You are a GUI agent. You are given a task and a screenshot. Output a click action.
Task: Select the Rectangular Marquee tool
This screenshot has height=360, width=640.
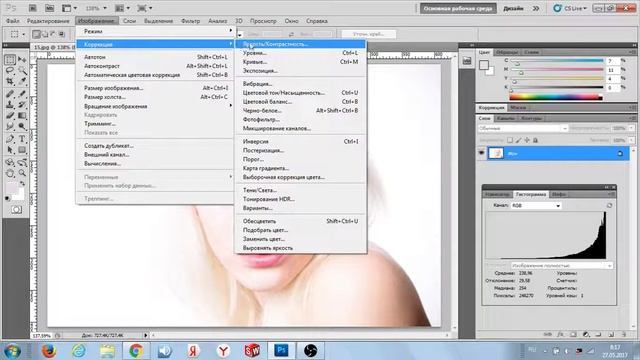click(x=10, y=60)
